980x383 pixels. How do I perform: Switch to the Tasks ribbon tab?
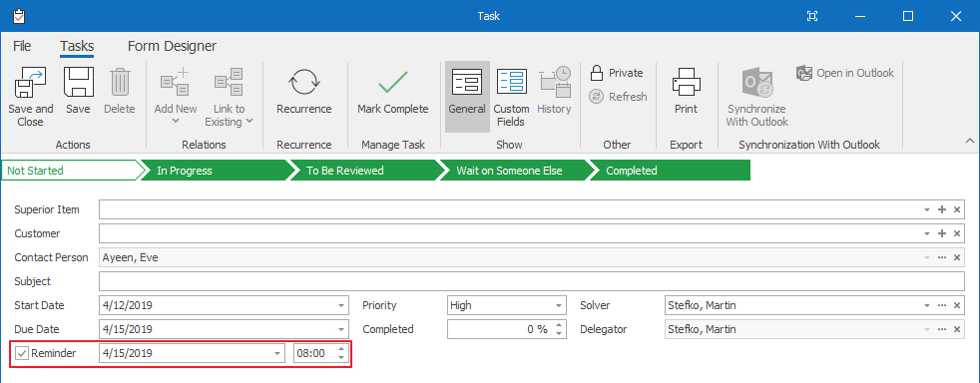point(77,46)
